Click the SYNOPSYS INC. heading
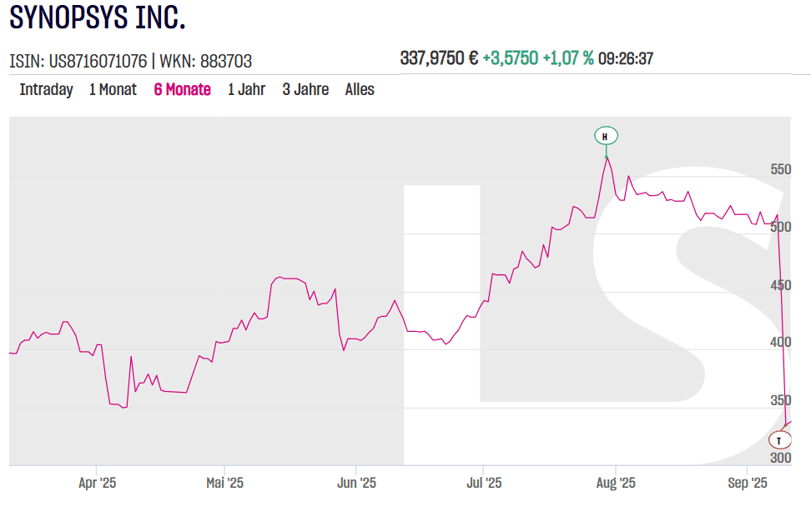This screenshot has height=532, width=811. coord(98,18)
